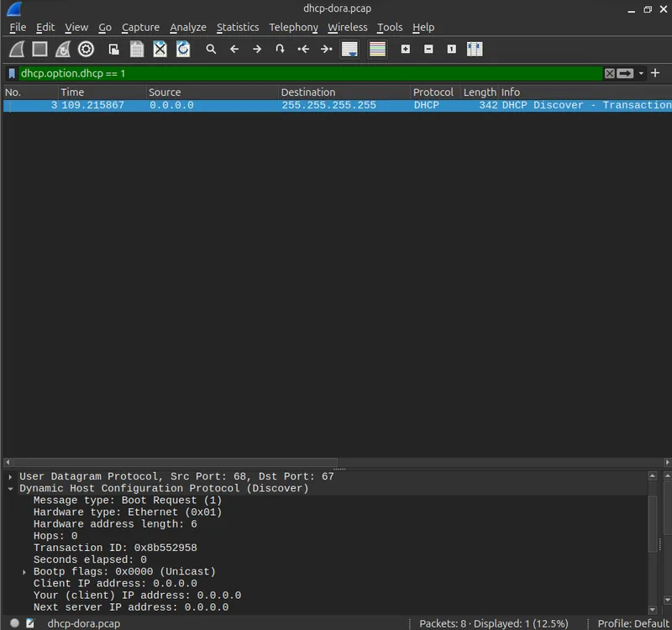Reload this capture file icon
The width and height of the screenshot is (672, 630).
[183, 50]
